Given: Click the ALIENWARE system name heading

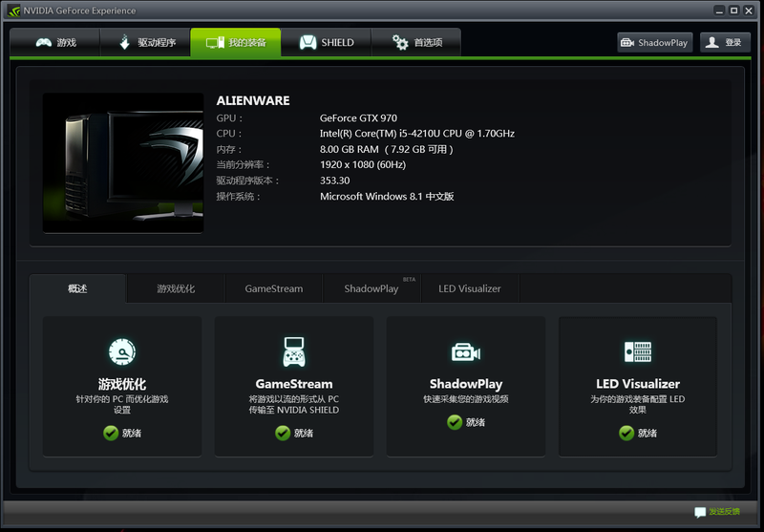Looking at the screenshot, I should [253, 100].
